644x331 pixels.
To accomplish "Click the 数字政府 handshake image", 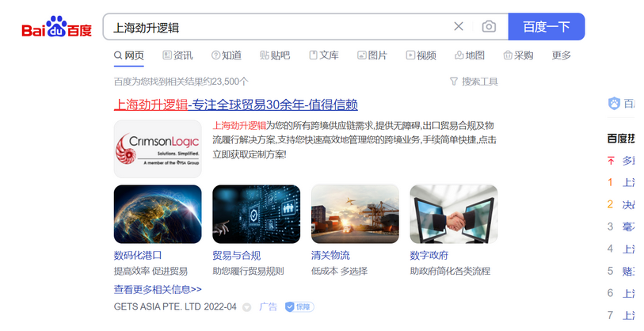I will (x=454, y=214).
